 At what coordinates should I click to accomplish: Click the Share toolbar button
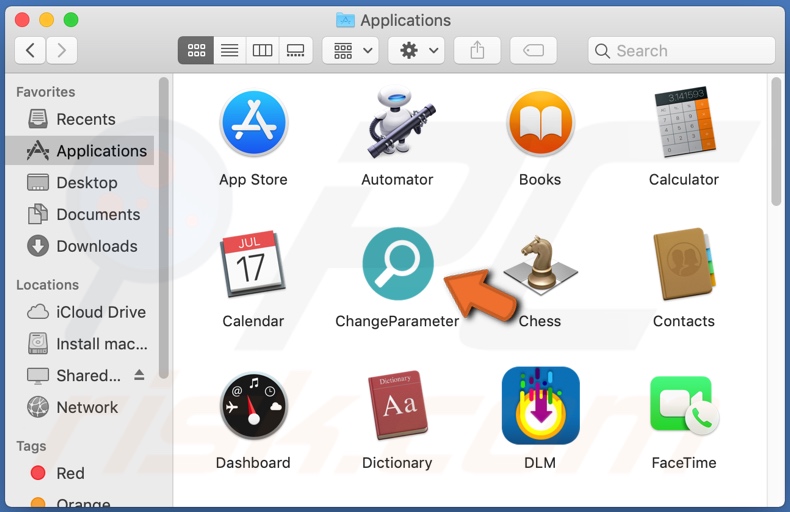(x=477, y=50)
